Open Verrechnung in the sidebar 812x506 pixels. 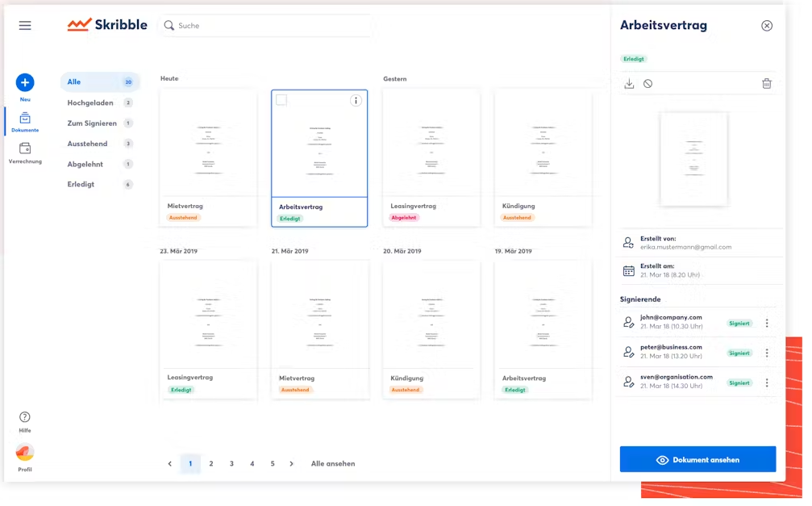[25, 148]
